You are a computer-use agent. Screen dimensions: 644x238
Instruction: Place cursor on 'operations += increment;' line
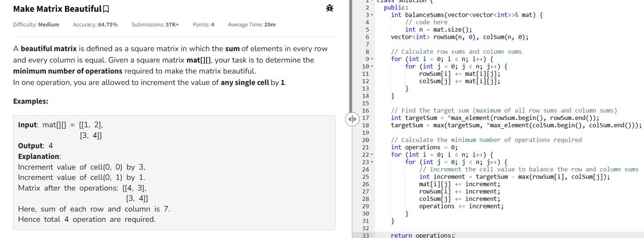click(x=462, y=206)
